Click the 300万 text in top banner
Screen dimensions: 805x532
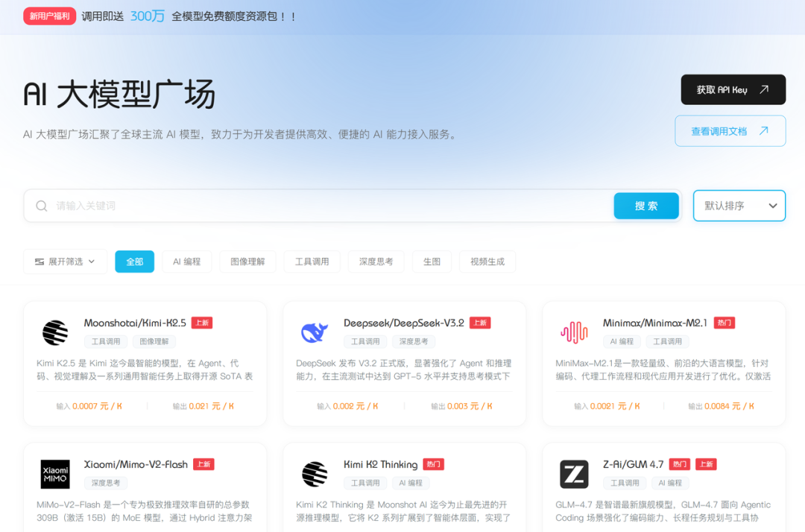pos(148,16)
